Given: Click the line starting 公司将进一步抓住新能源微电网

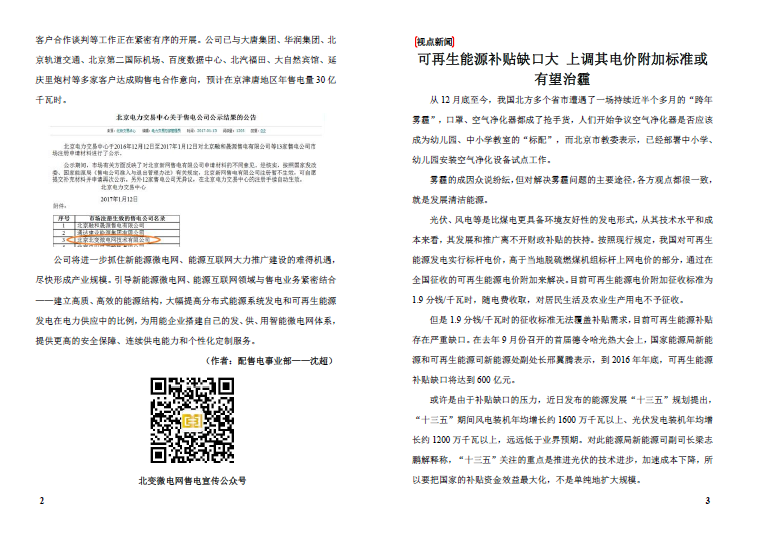Looking at the screenshot, I should click(195, 260).
